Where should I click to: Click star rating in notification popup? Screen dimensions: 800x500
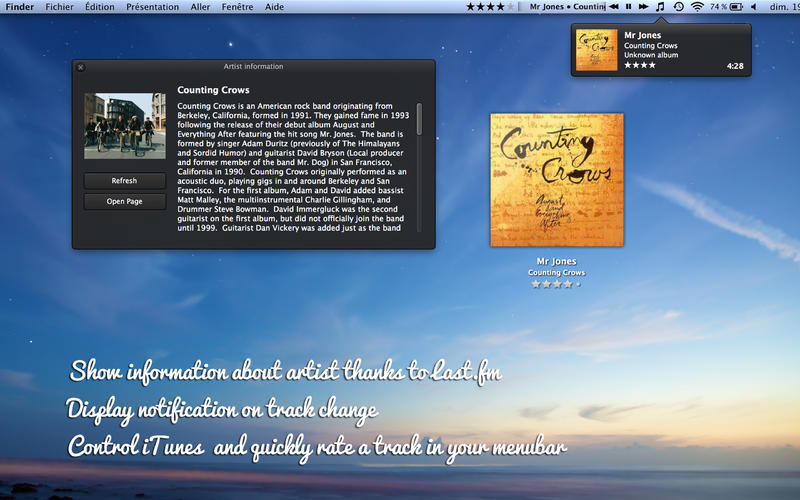pos(640,65)
